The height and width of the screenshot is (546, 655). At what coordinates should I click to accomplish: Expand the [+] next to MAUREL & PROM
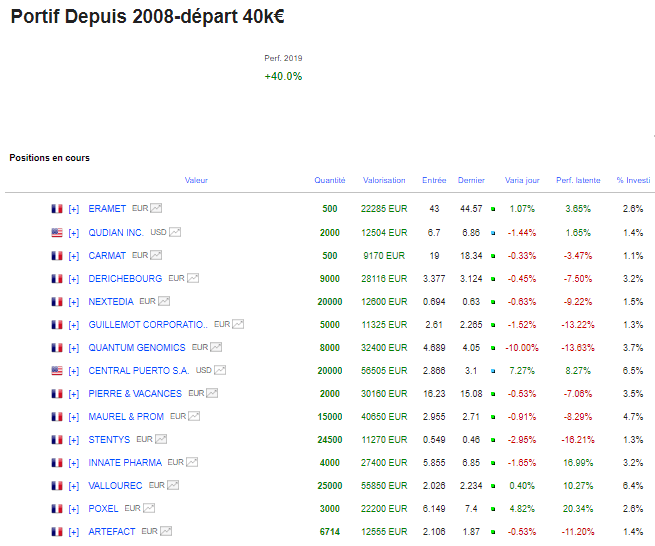(x=74, y=416)
